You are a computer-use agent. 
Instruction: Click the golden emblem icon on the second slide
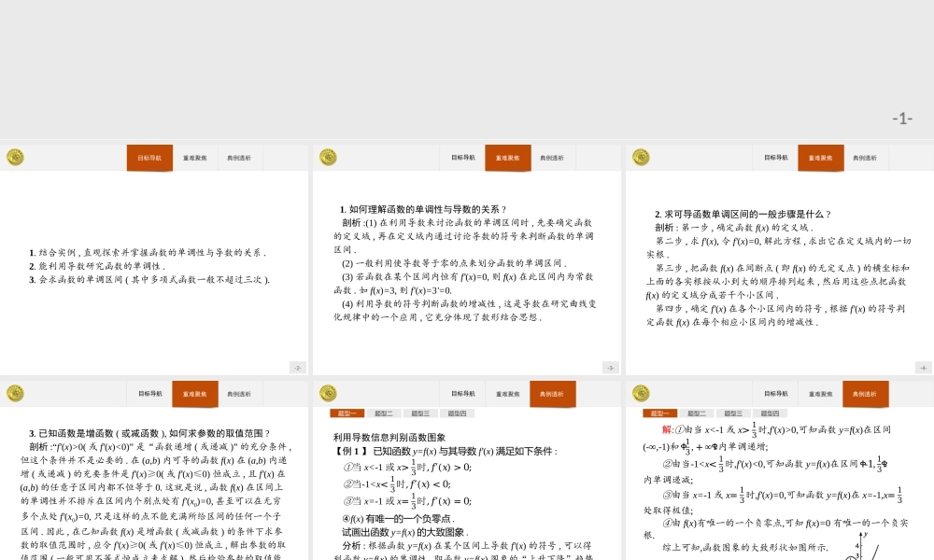[328, 157]
